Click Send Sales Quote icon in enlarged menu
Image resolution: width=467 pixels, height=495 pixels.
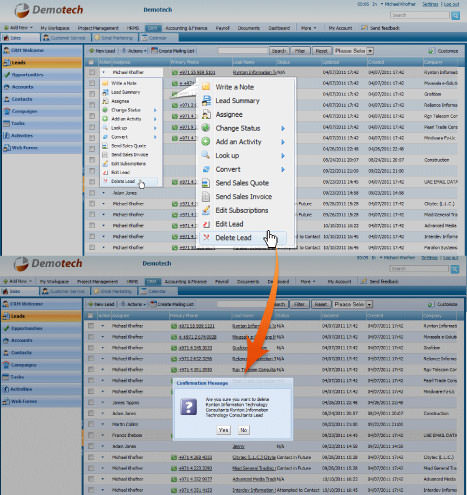pos(206,183)
